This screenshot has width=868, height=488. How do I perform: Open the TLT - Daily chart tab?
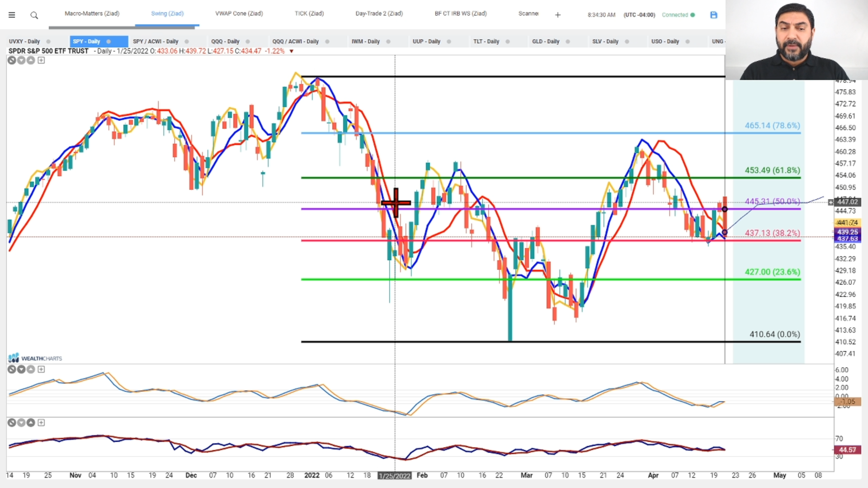click(486, 42)
